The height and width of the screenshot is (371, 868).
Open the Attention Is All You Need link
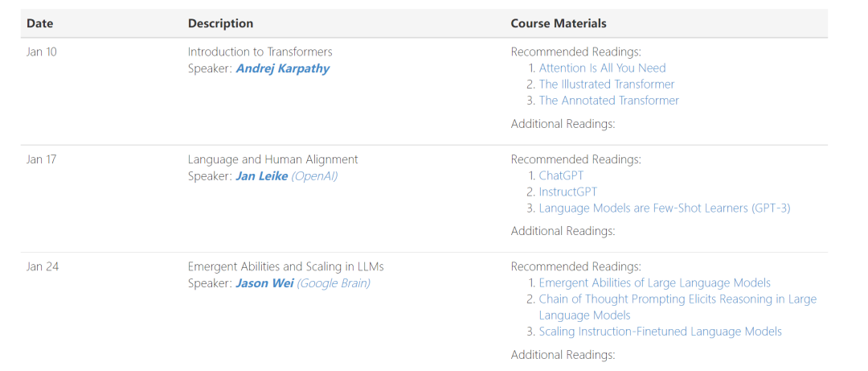click(602, 68)
